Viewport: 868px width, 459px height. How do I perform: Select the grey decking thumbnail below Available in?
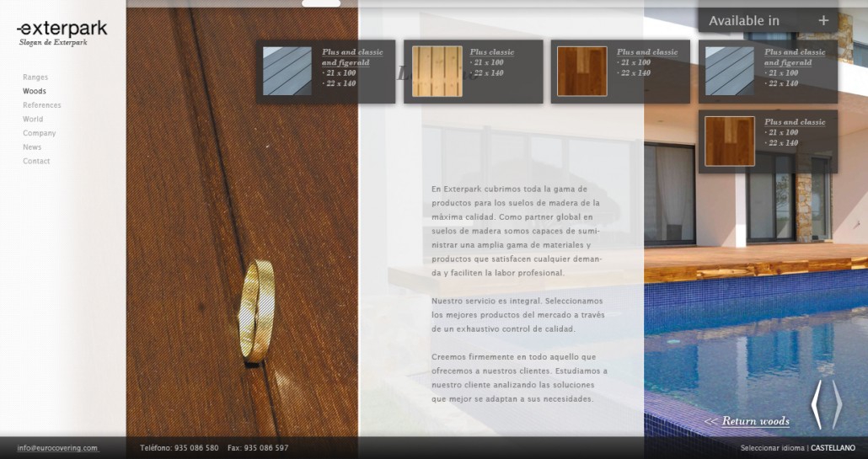pyautogui.click(x=730, y=72)
